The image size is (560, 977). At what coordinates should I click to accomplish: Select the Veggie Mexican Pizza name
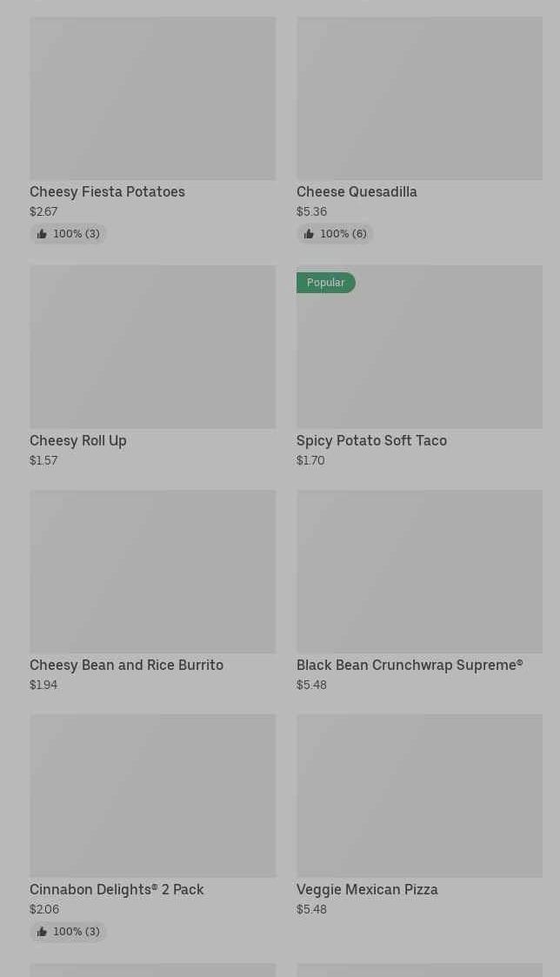pyautogui.click(x=367, y=889)
